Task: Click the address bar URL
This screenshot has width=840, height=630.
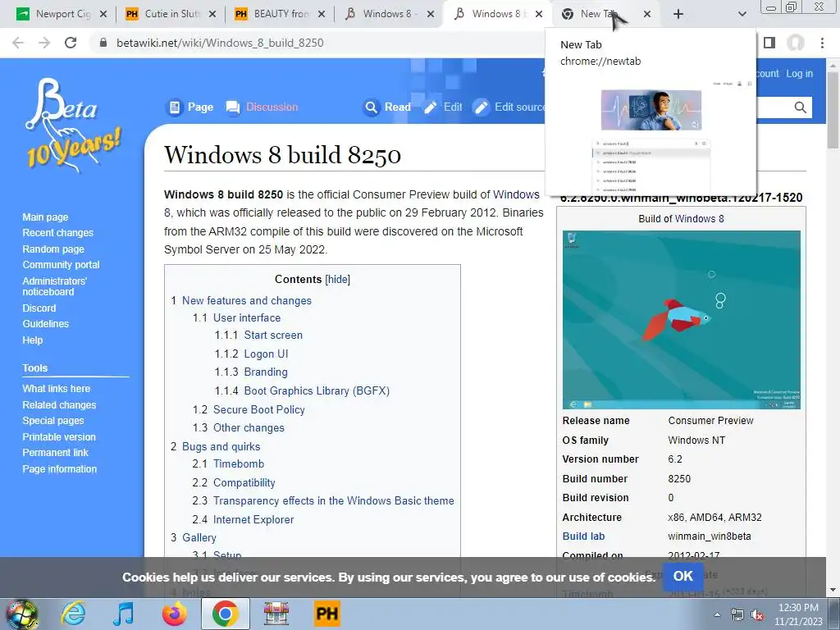Action: [220, 43]
